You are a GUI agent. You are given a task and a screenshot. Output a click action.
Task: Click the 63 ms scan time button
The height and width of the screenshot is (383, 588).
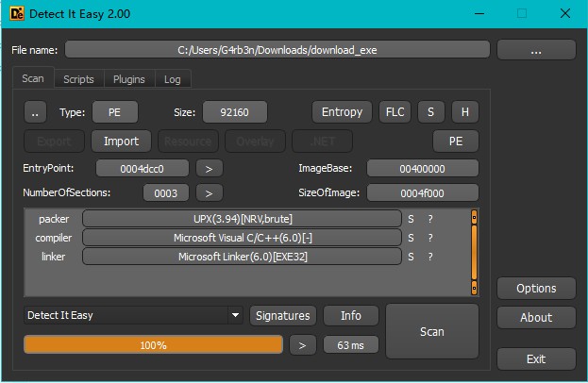pos(351,344)
